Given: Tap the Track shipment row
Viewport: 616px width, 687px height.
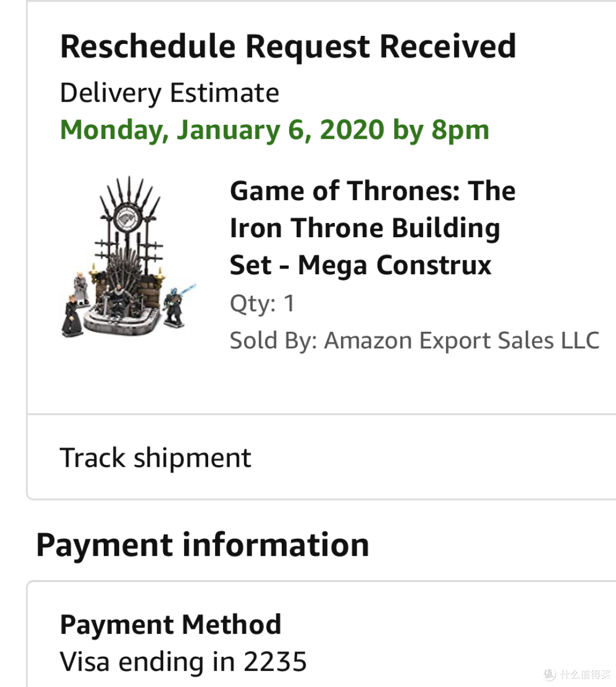Looking at the screenshot, I should pos(322,457).
